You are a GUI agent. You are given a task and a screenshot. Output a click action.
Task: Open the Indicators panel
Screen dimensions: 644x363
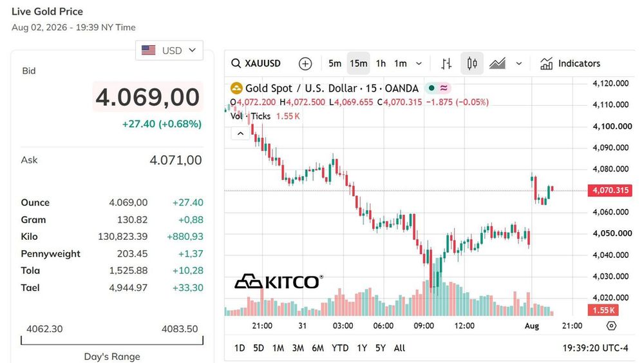point(570,63)
